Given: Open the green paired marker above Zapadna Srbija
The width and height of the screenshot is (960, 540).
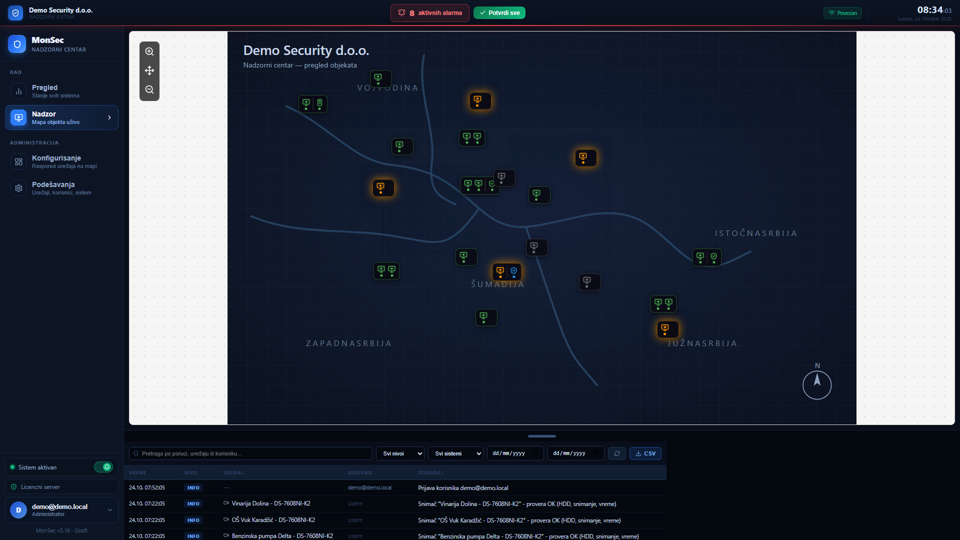Looking at the screenshot, I should click(x=386, y=270).
